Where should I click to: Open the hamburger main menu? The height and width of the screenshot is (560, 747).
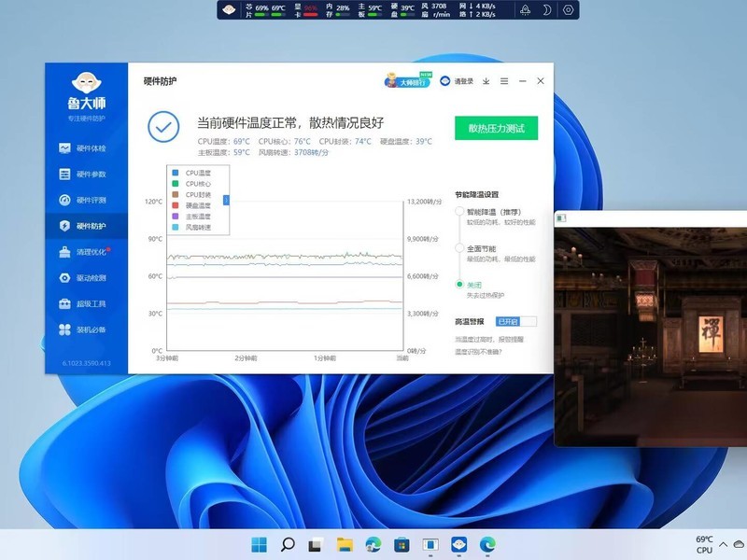pos(504,81)
